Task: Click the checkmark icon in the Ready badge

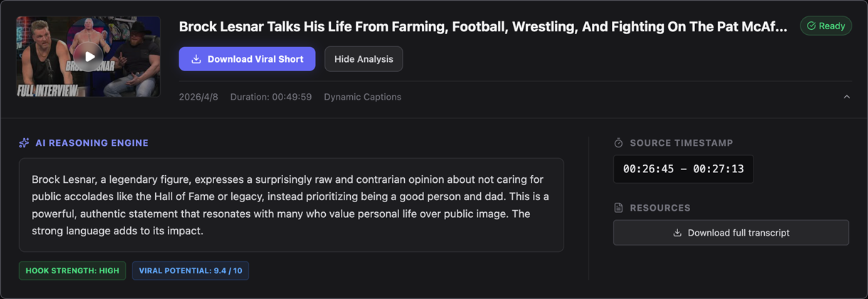Action: pos(811,26)
